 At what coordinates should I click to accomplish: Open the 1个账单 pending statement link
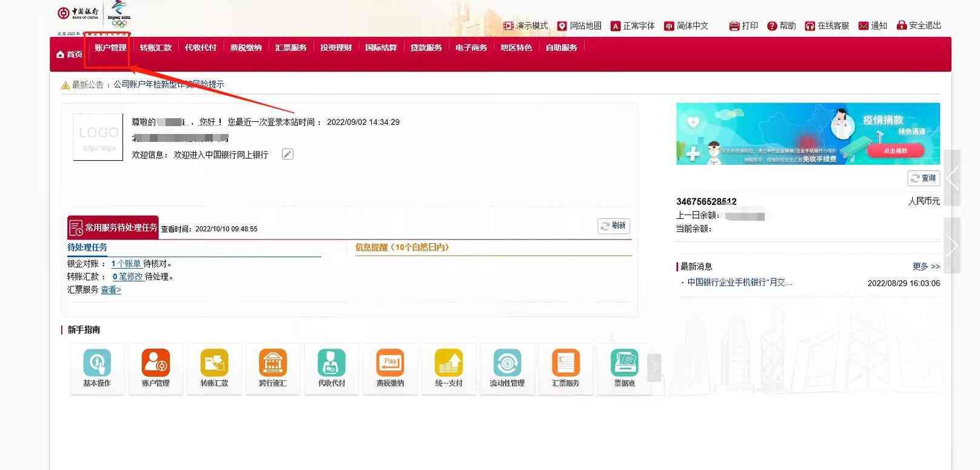126,264
